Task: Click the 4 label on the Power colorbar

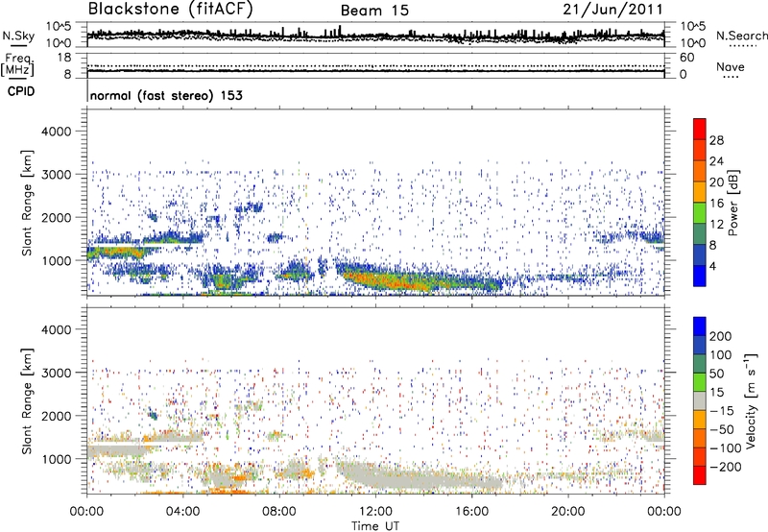Action: [713, 266]
